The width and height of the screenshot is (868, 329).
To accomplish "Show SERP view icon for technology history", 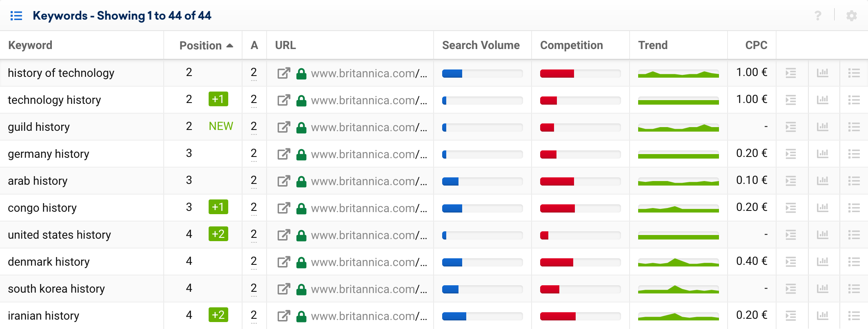I will click(791, 100).
